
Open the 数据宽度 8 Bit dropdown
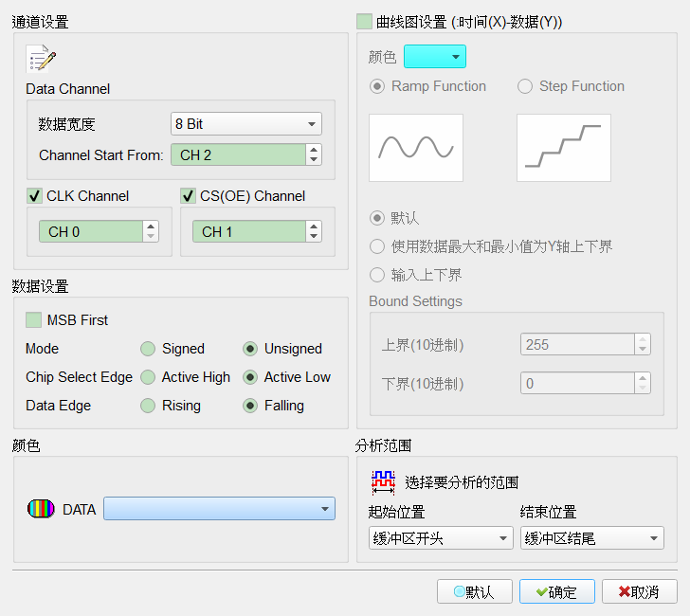tap(246, 123)
